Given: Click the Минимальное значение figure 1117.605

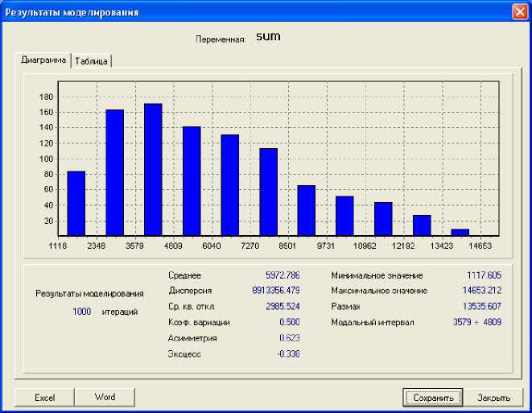Looking at the screenshot, I should tap(483, 275).
